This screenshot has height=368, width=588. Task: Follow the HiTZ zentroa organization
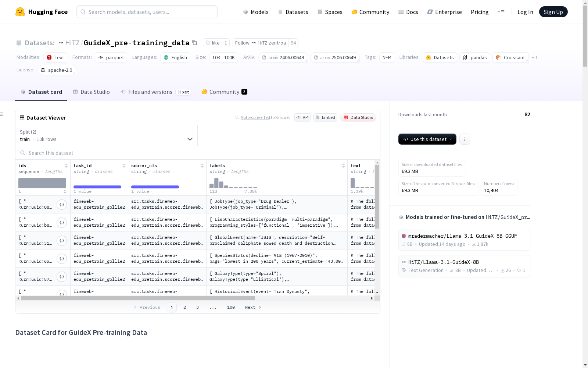click(260, 43)
